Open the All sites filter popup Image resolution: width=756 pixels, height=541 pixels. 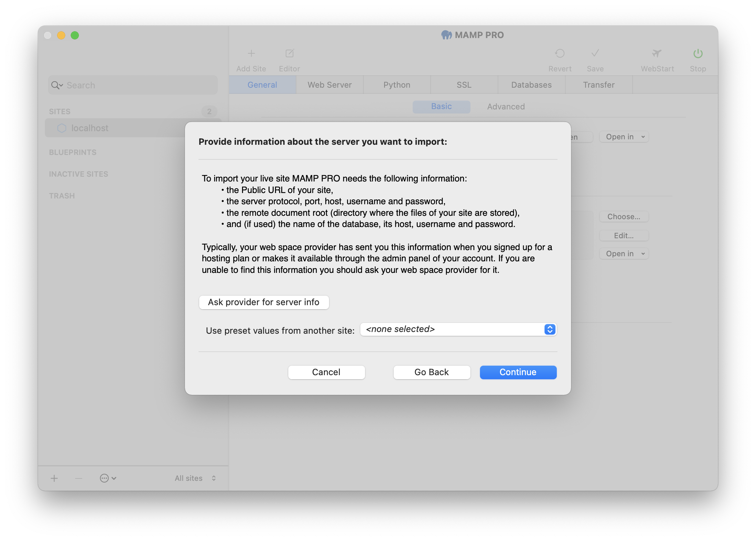(x=195, y=478)
